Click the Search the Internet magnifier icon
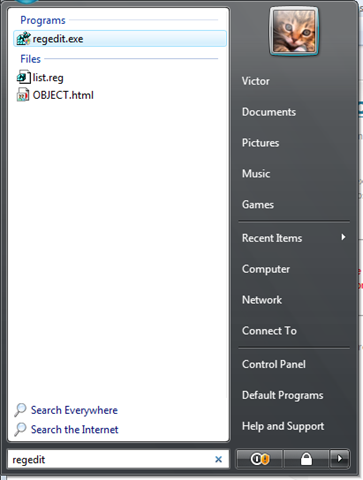This screenshot has width=363, height=480. coord(20,429)
